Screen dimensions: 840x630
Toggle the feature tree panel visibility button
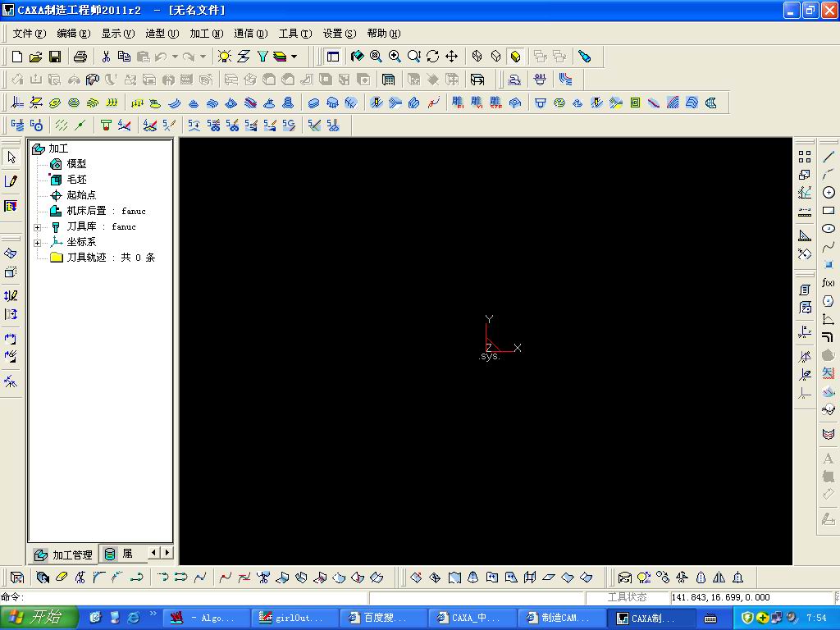(332, 57)
